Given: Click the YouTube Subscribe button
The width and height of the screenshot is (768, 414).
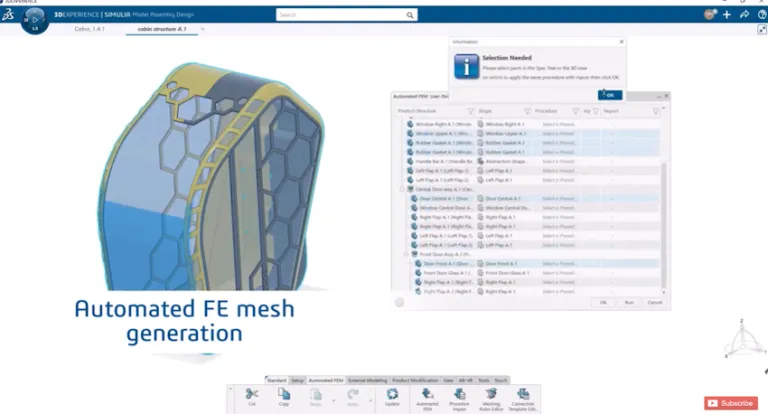Looking at the screenshot, I should pyautogui.click(x=731, y=403).
